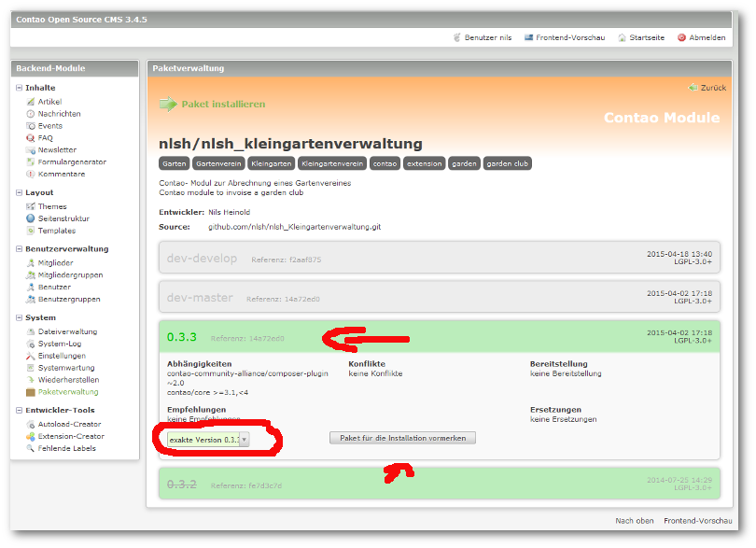Click the Kommentare icon
Screen dimensions: 756x548
pos(31,175)
